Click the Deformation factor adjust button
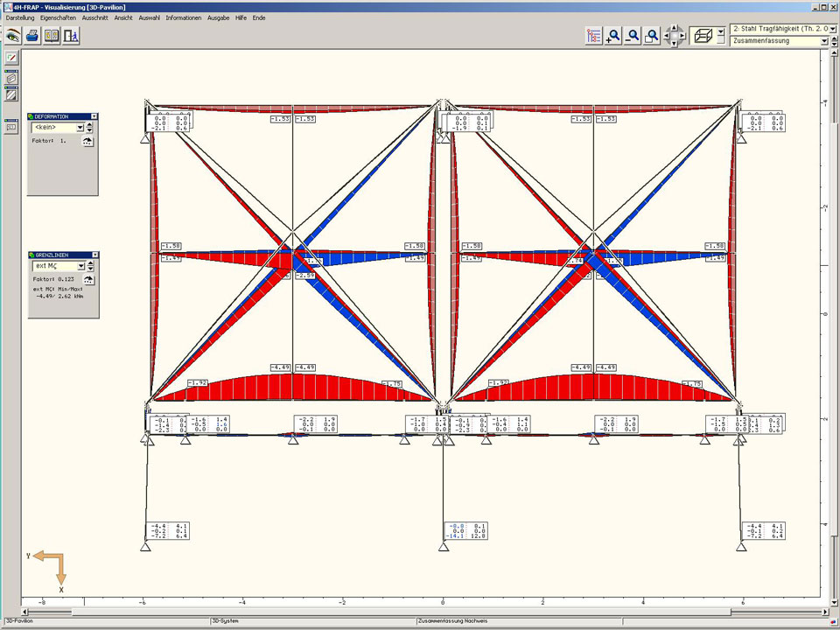Image resolution: width=840 pixels, height=630 pixels. click(x=87, y=141)
